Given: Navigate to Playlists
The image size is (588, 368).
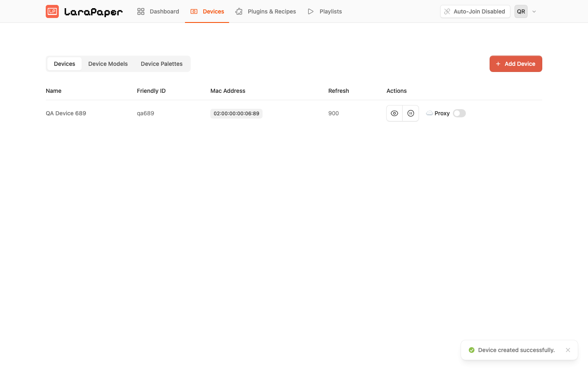Looking at the screenshot, I should [325, 11].
